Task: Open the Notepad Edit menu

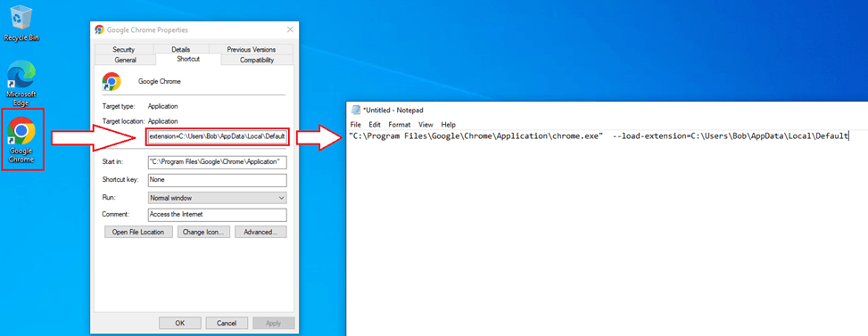Action: pyautogui.click(x=375, y=125)
